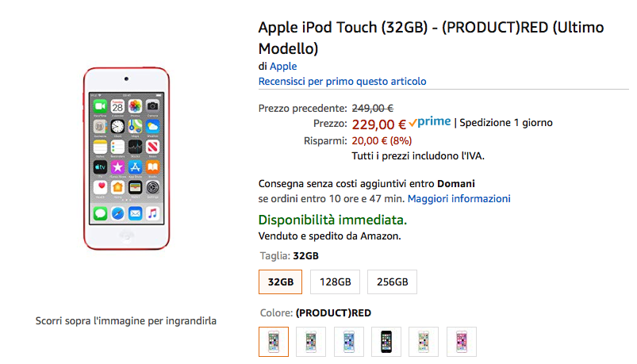The width and height of the screenshot is (637, 364).
Task: Click the green Messages icon in the iPod dock
Action: click(101, 213)
